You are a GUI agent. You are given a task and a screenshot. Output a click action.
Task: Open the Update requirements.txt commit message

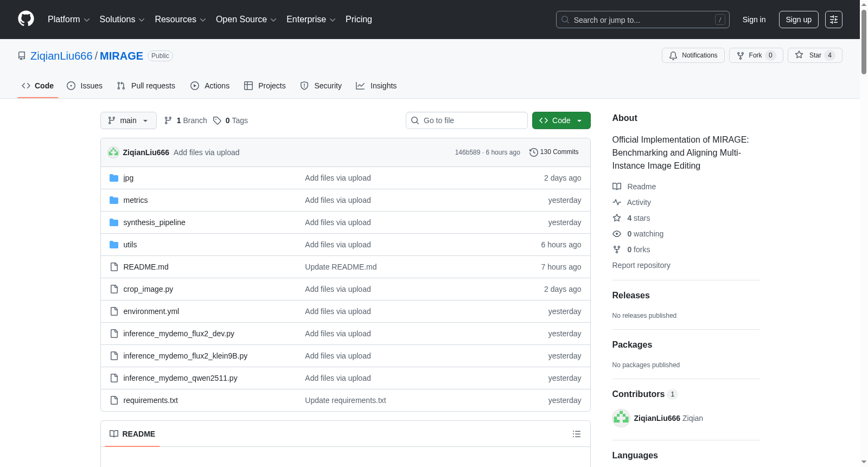pos(346,400)
